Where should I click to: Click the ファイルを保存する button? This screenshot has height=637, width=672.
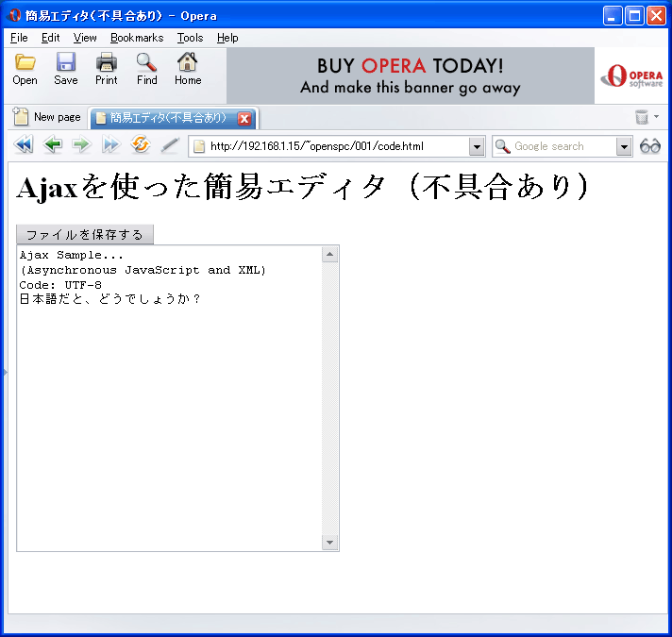pos(85,234)
